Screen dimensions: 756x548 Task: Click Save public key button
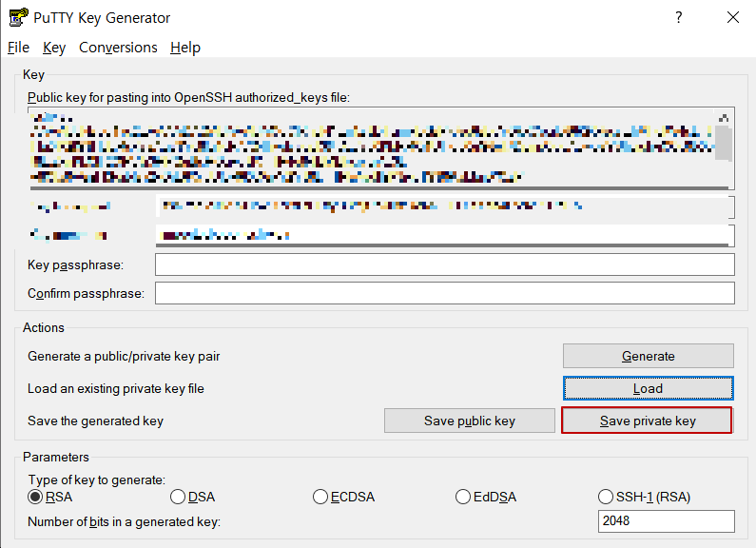(470, 421)
